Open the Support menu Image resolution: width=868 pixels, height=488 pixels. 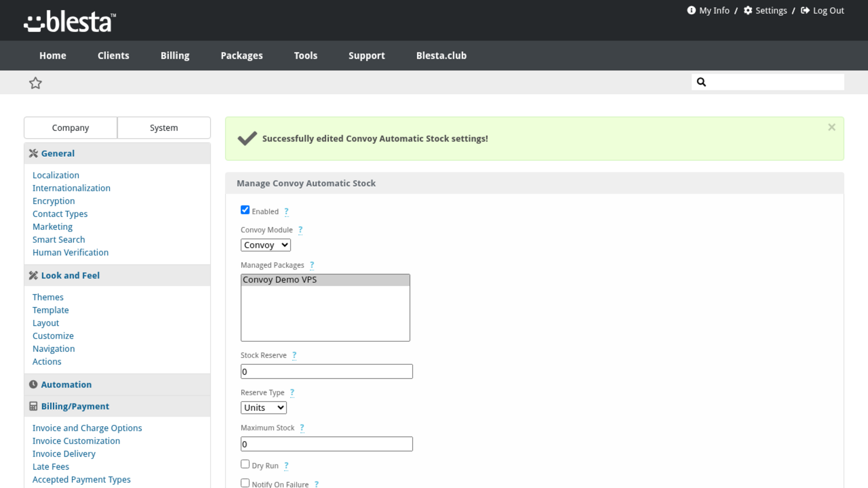point(367,56)
